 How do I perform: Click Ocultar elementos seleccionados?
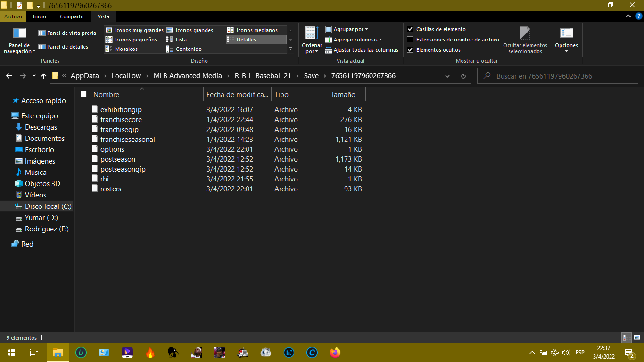(x=525, y=40)
